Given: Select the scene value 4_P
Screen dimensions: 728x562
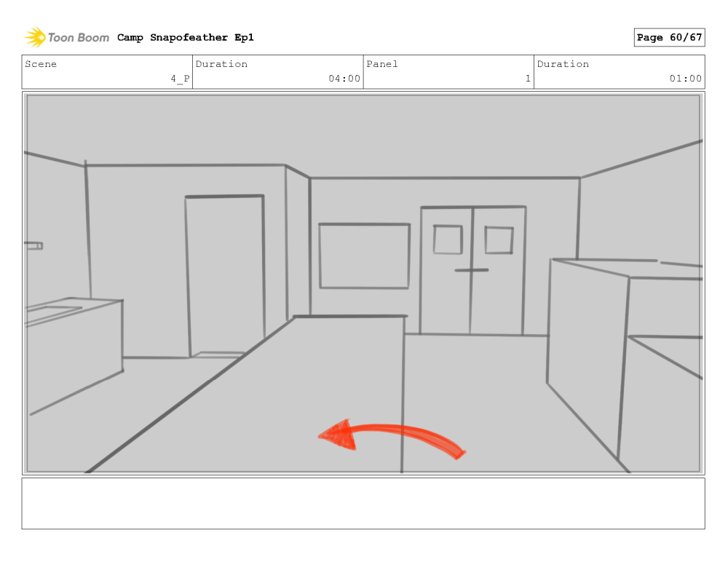Looking at the screenshot, I should pyautogui.click(x=180, y=79).
